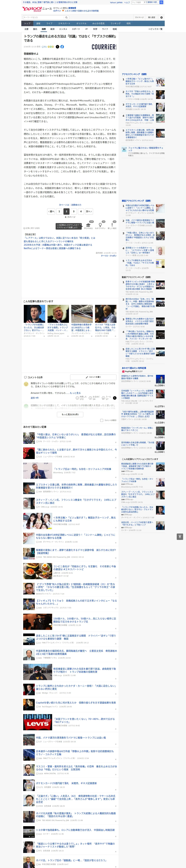186x868 pixels.
Task: Click the search magnifier beside keyword field
Action: [66, 18]
